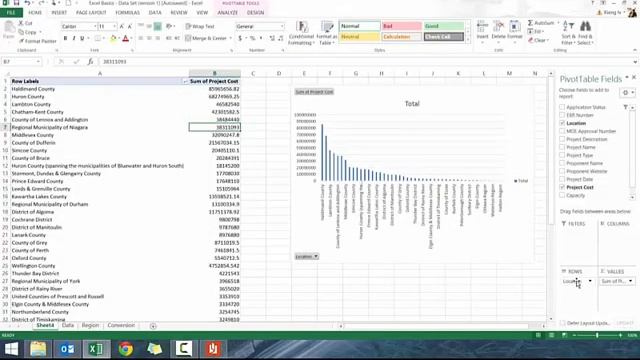Click the Format Painter brush icon
The width and height of the screenshot is (640, 360).
(21, 41)
